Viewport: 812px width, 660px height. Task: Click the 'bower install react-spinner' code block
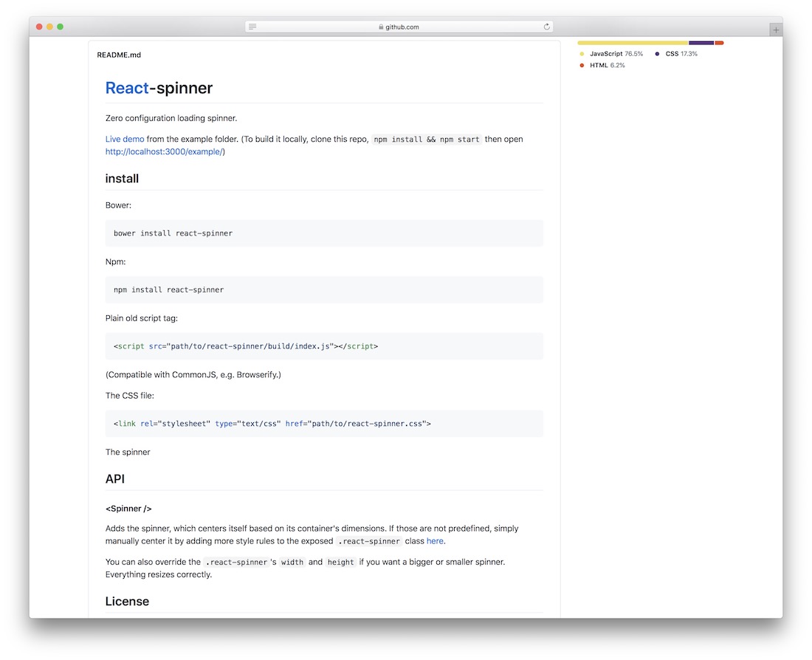pyautogui.click(x=324, y=233)
